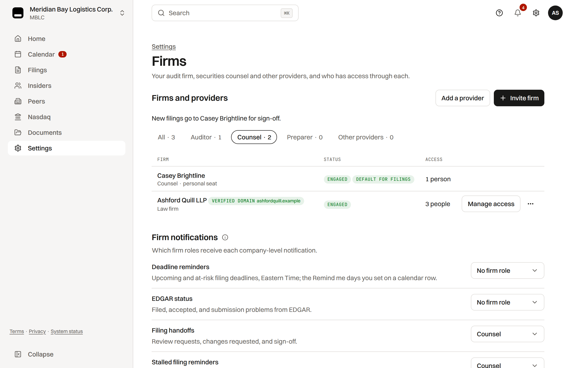The image size is (588, 368).
Task: Open Deadline reminders firm role dropdown
Action: tap(507, 270)
